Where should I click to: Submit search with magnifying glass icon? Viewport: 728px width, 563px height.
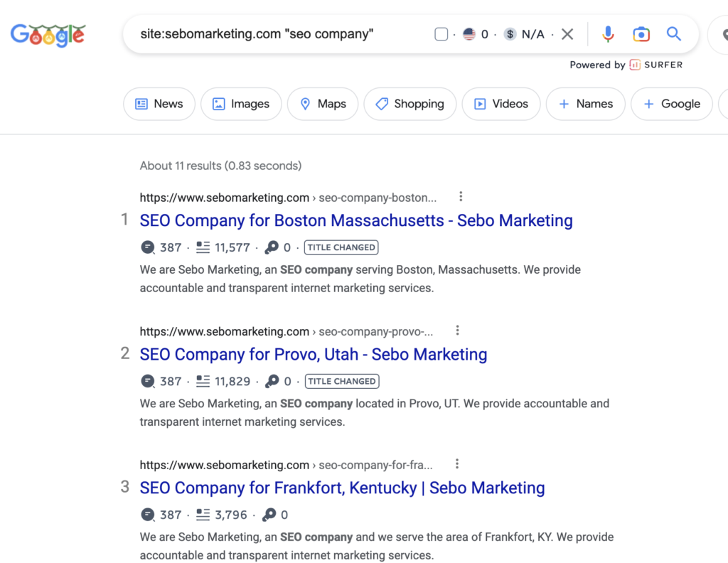pos(674,34)
